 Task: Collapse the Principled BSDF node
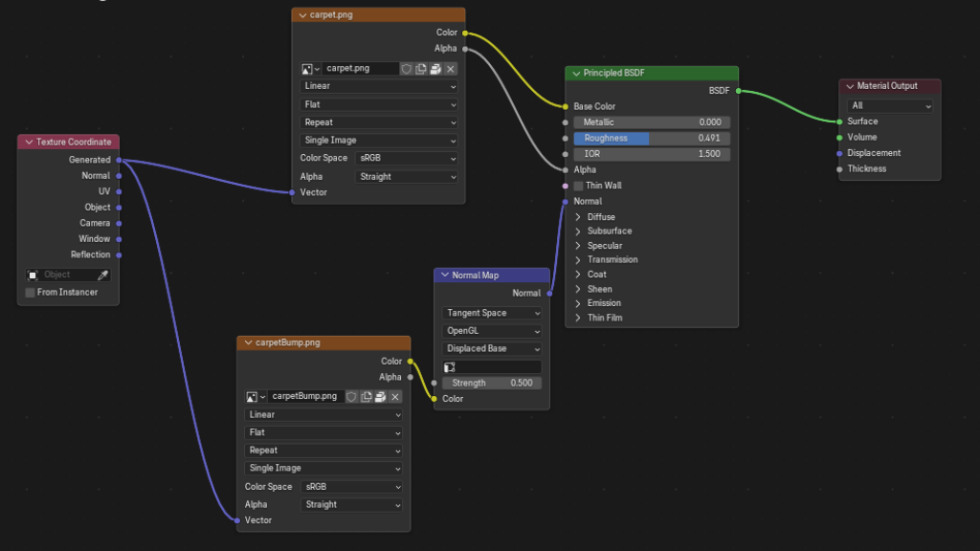(x=575, y=73)
